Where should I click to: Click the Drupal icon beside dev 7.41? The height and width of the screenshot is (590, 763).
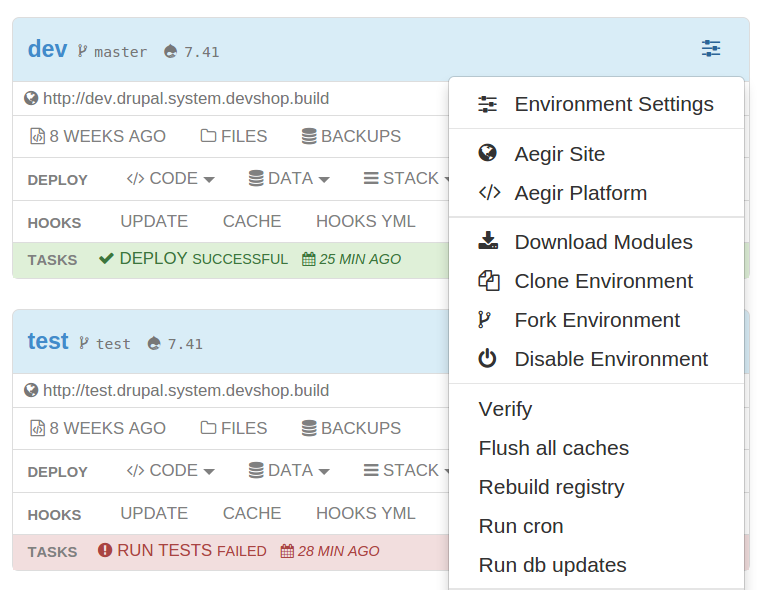point(170,51)
